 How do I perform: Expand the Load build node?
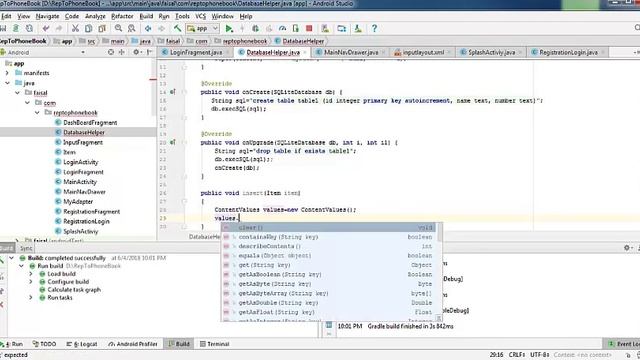[31, 274]
